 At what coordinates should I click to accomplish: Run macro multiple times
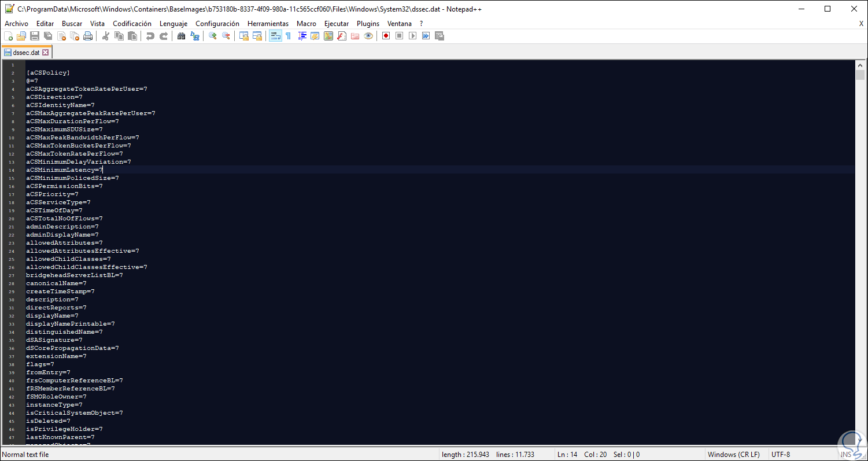coord(426,36)
